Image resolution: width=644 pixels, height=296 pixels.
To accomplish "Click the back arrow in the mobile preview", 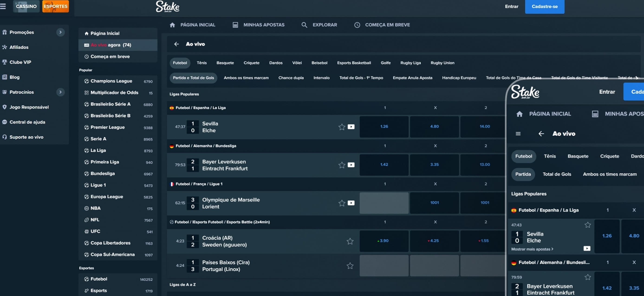I will pyautogui.click(x=541, y=134).
